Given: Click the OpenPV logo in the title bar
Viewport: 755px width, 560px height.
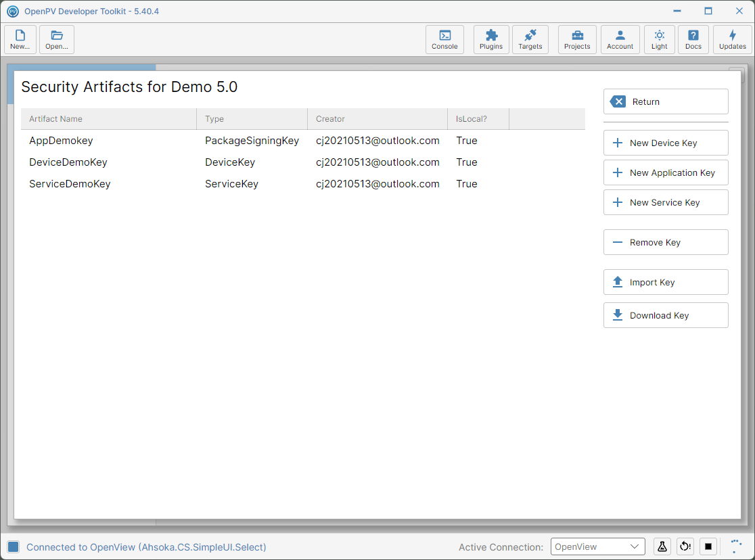Looking at the screenshot, I should 13,11.
